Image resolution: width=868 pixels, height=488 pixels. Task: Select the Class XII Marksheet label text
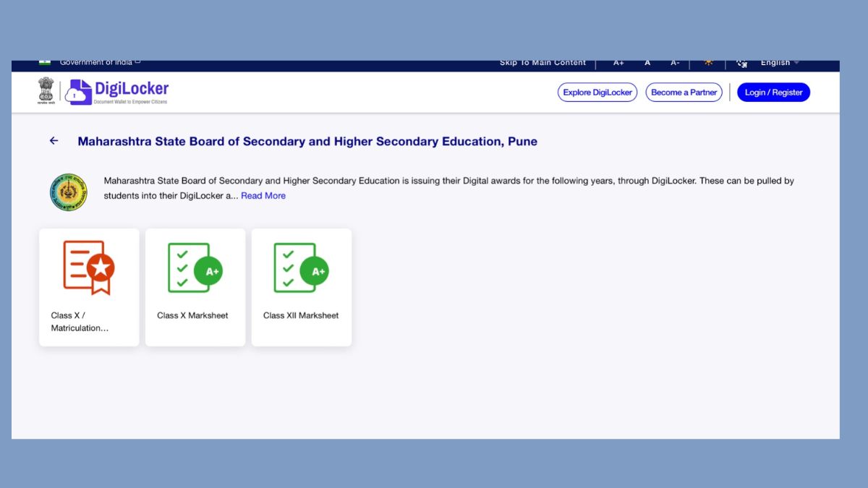[301, 315]
